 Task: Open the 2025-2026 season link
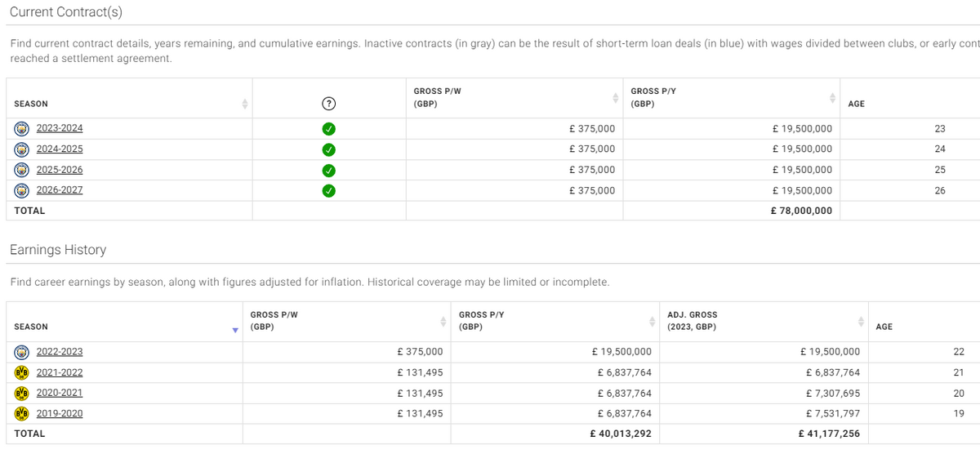[60, 170]
